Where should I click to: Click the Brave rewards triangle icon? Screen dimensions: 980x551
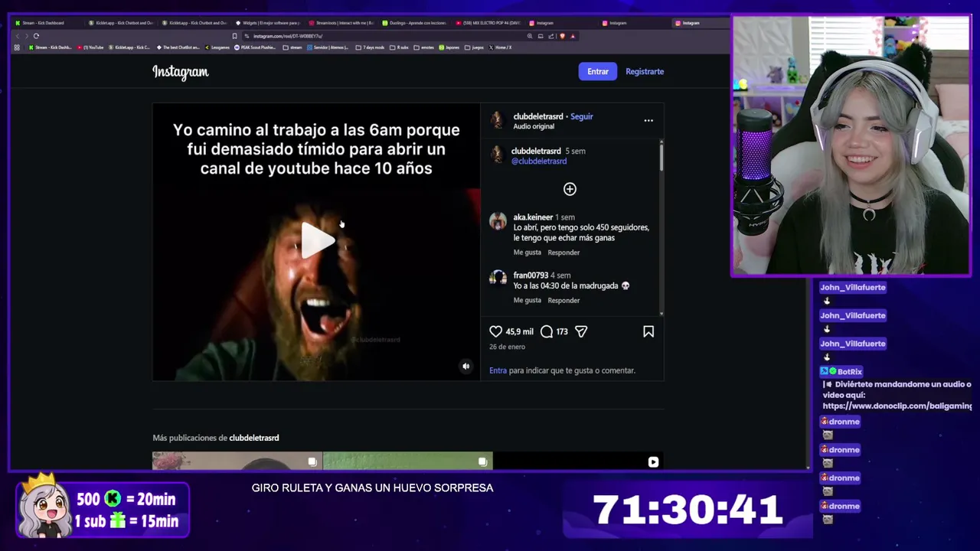(x=573, y=36)
